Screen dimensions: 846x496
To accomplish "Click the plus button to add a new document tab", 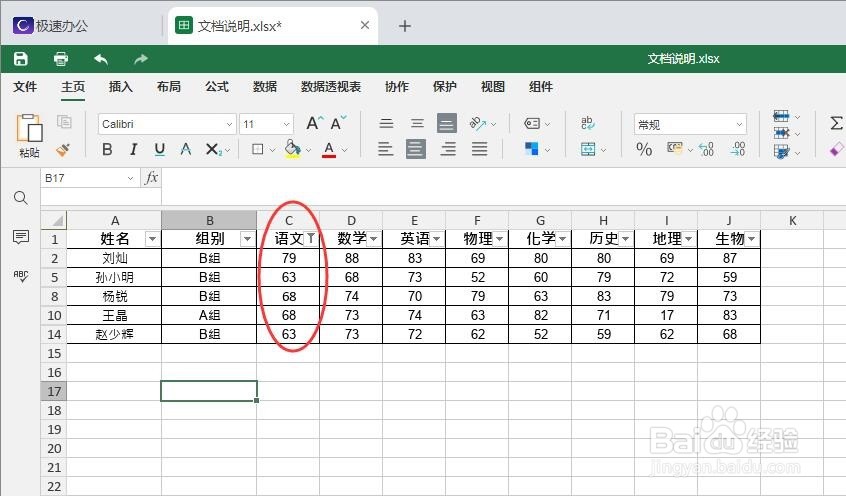I will pyautogui.click(x=405, y=26).
